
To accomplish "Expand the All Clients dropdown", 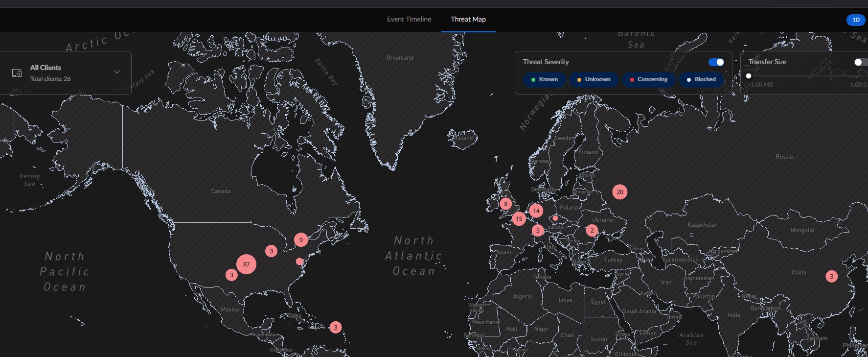I will [x=66, y=73].
